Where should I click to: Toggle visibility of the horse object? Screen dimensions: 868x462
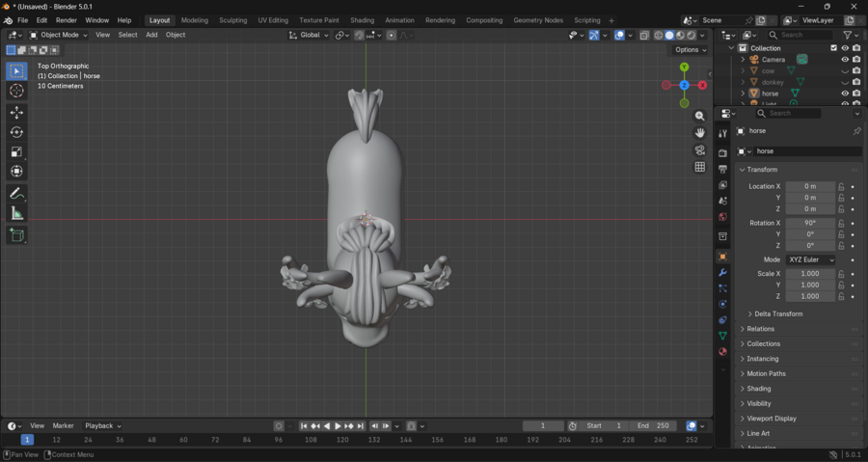pos(845,94)
